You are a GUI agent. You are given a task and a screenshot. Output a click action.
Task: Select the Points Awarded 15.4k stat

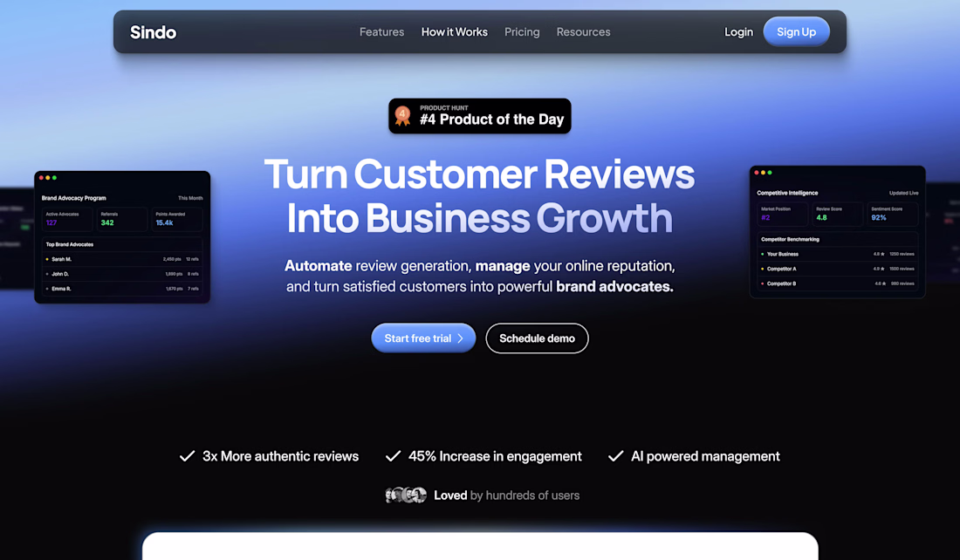[177, 219]
